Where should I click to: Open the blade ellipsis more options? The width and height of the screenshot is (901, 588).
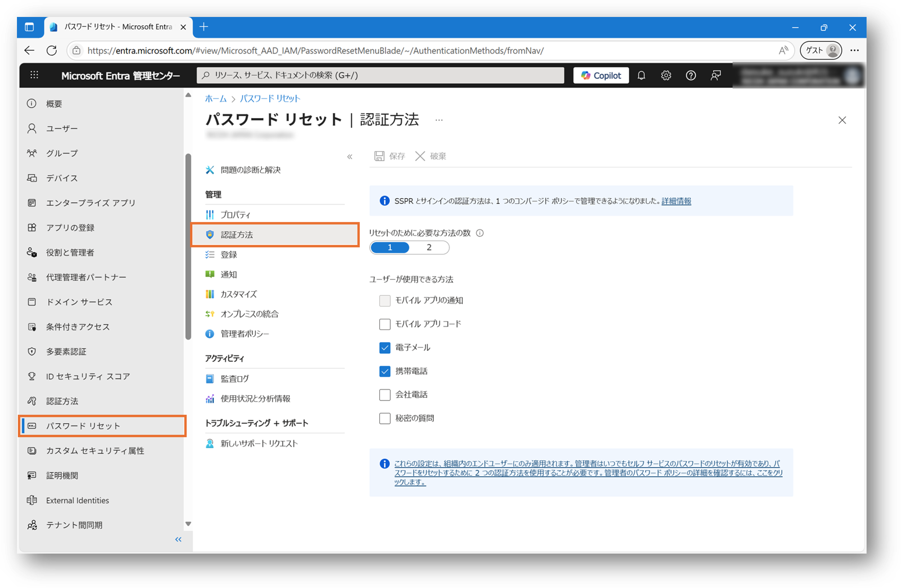[x=439, y=120]
